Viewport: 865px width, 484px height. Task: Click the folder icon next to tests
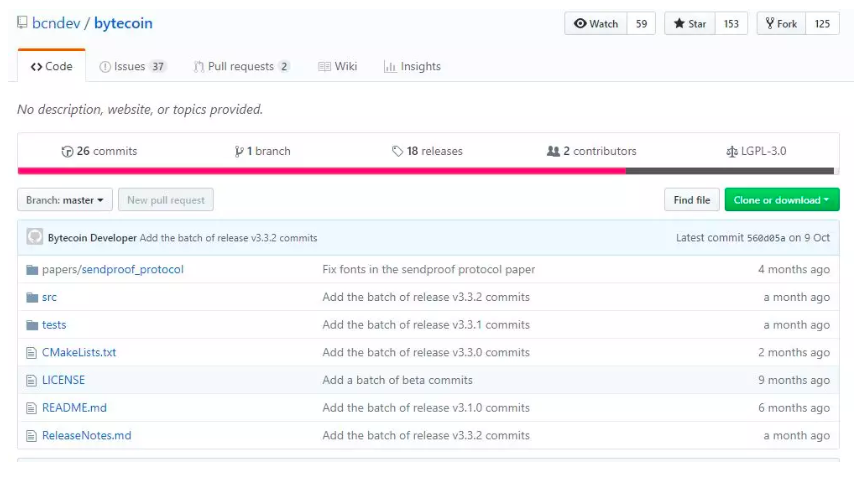coord(32,325)
